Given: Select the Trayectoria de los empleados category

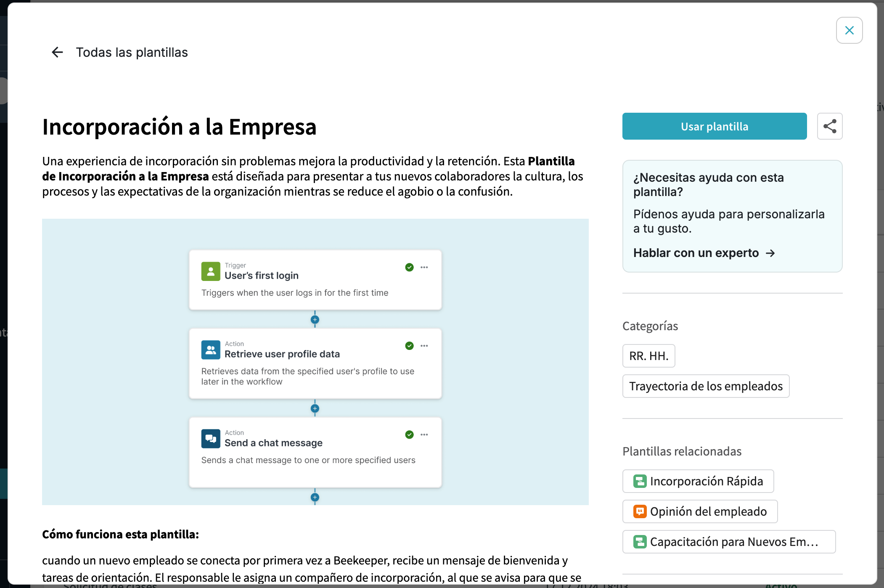Looking at the screenshot, I should 706,386.
